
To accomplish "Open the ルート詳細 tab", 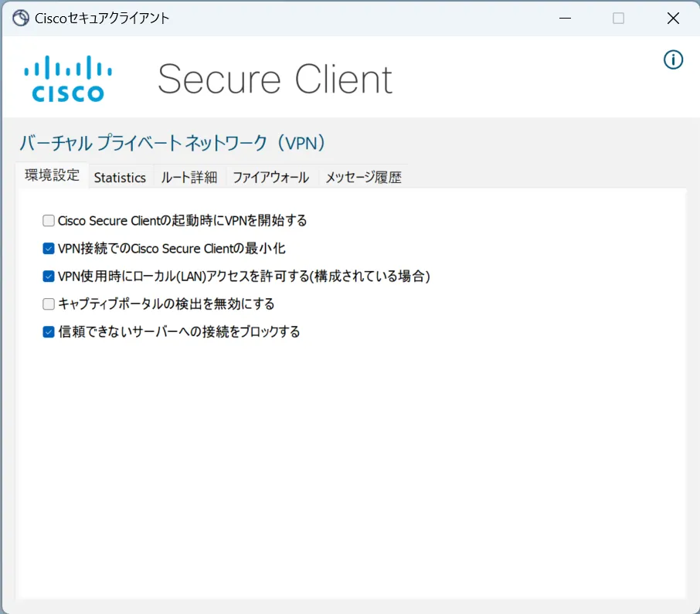I will pos(189,178).
